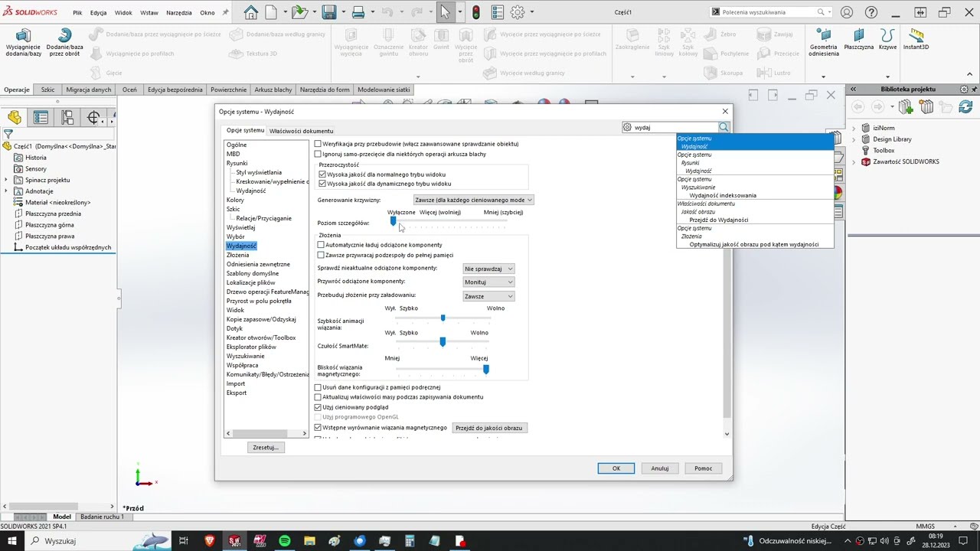Switch to Badanie ruchu 1 tab
Image resolution: width=980 pixels, height=551 pixels.
(x=102, y=517)
